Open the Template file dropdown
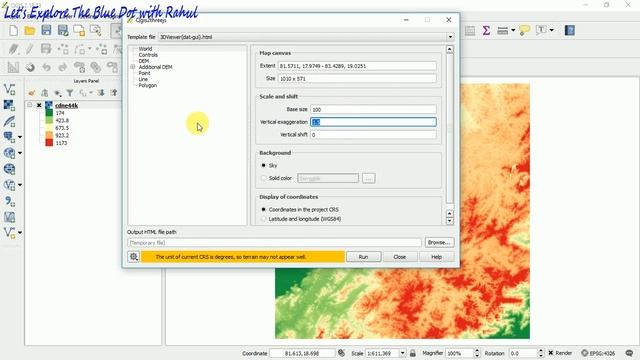The height and width of the screenshot is (360, 640). (x=450, y=37)
